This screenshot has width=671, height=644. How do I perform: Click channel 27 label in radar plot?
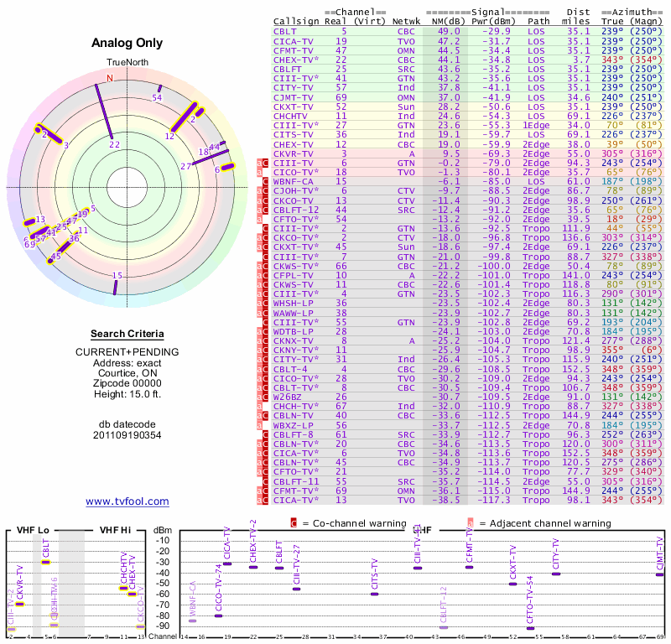pos(185,167)
